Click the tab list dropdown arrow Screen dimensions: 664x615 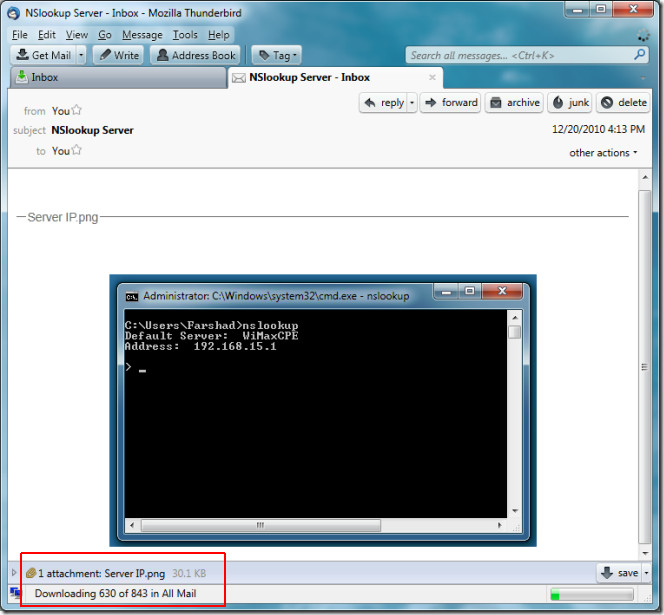pos(643,78)
